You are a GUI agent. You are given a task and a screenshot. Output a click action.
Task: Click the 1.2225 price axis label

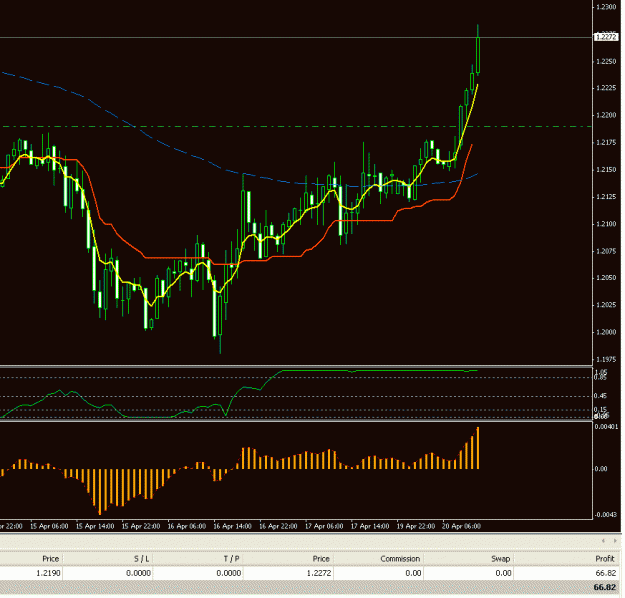click(606, 88)
